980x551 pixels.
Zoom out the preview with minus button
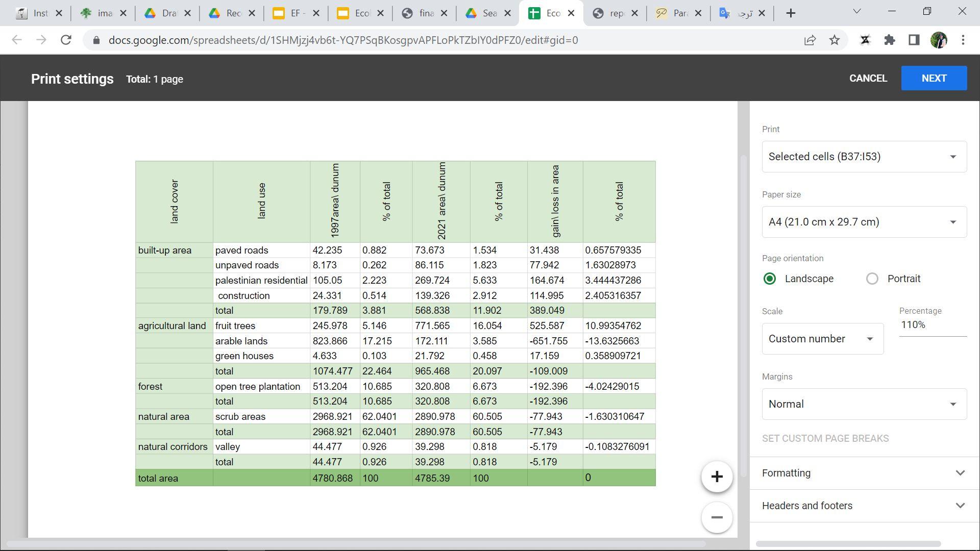pos(717,517)
